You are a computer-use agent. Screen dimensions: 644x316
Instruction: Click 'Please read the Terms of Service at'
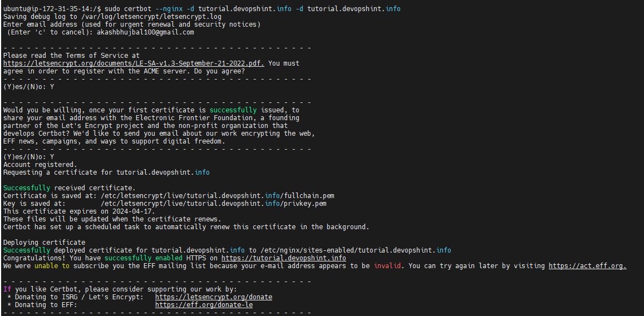coord(71,56)
